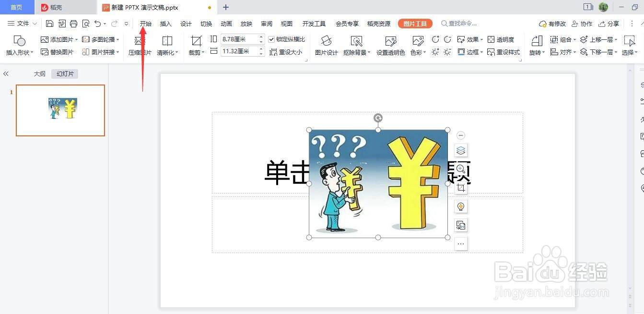644x314 pixels.
Task: Go to 首页 home tab
Action: click(x=17, y=7)
